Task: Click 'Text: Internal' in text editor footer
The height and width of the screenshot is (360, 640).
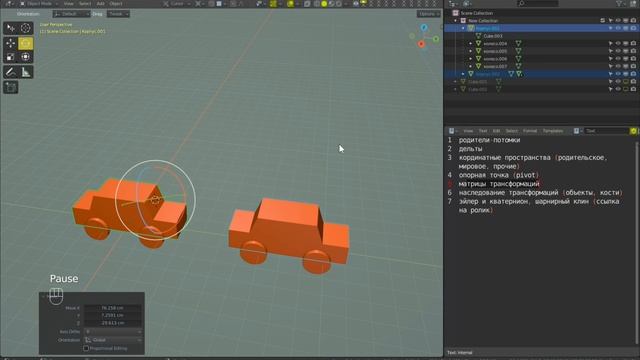Action: tap(460, 352)
